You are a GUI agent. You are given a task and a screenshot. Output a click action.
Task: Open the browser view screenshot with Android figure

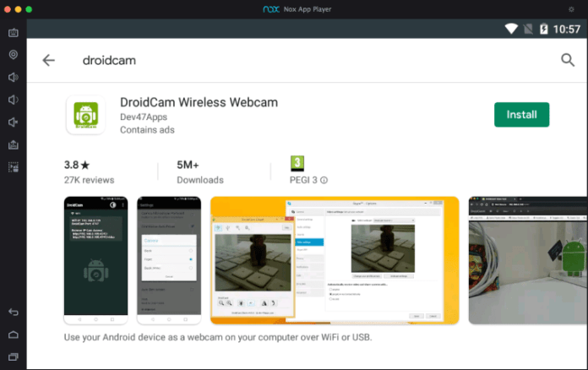pyautogui.click(x=528, y=260)
